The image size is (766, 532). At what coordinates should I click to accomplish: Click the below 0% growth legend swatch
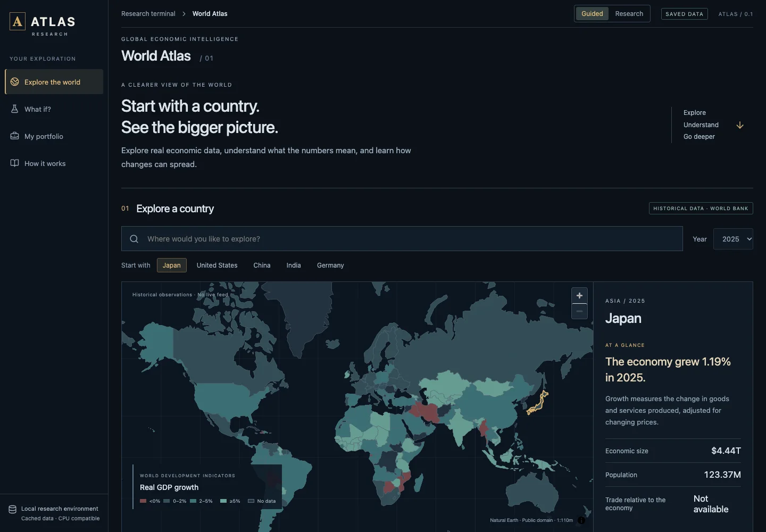143,501
